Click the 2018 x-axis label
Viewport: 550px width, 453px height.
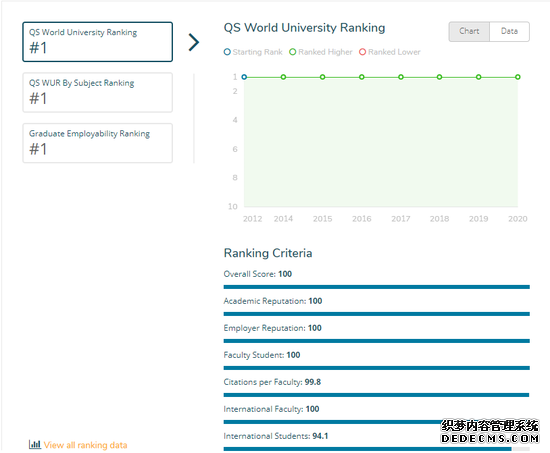coord(440,219)
